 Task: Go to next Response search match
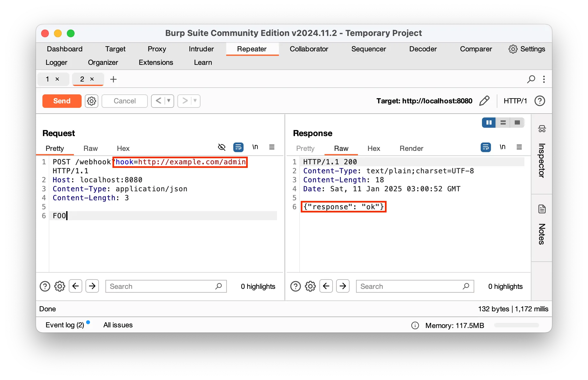point(343,286)
